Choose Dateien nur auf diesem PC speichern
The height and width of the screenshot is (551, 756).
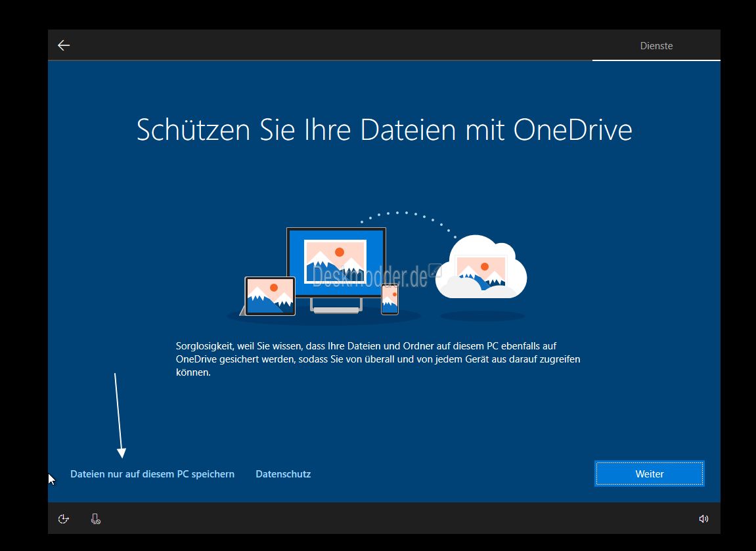pyautogui.click(x=152, y=474)
